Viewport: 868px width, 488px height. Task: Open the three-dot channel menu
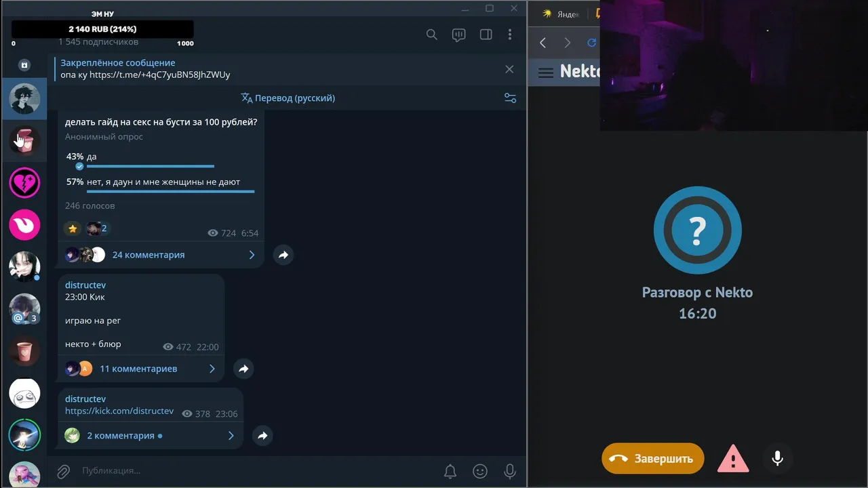click(x=510, y=35)
